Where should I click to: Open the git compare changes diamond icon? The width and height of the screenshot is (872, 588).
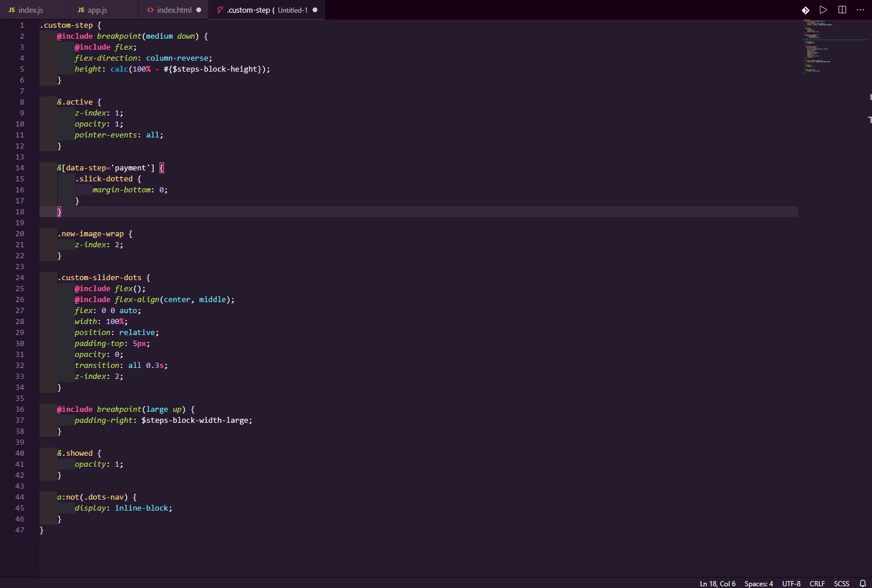[x=806, y=10]
